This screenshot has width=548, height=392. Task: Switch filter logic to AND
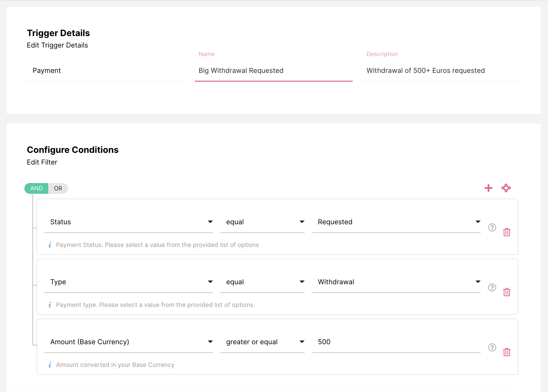coord(37,188)
